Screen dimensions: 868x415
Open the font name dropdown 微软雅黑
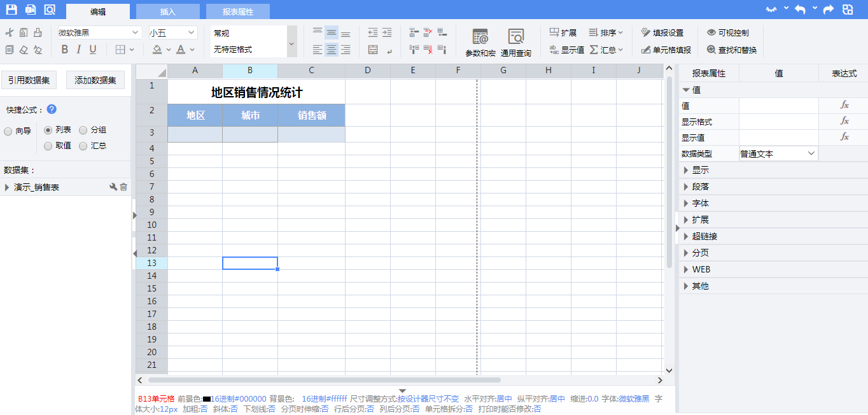point(99,32)
